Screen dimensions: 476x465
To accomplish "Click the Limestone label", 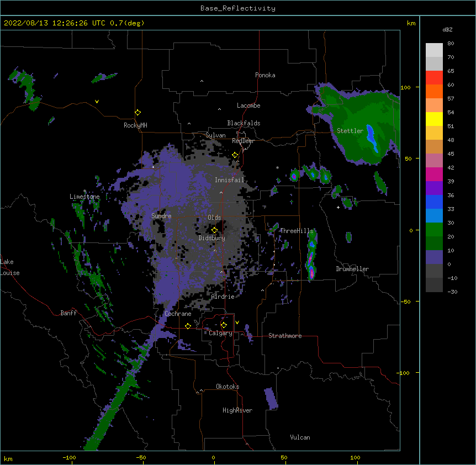I will point(84,197).
